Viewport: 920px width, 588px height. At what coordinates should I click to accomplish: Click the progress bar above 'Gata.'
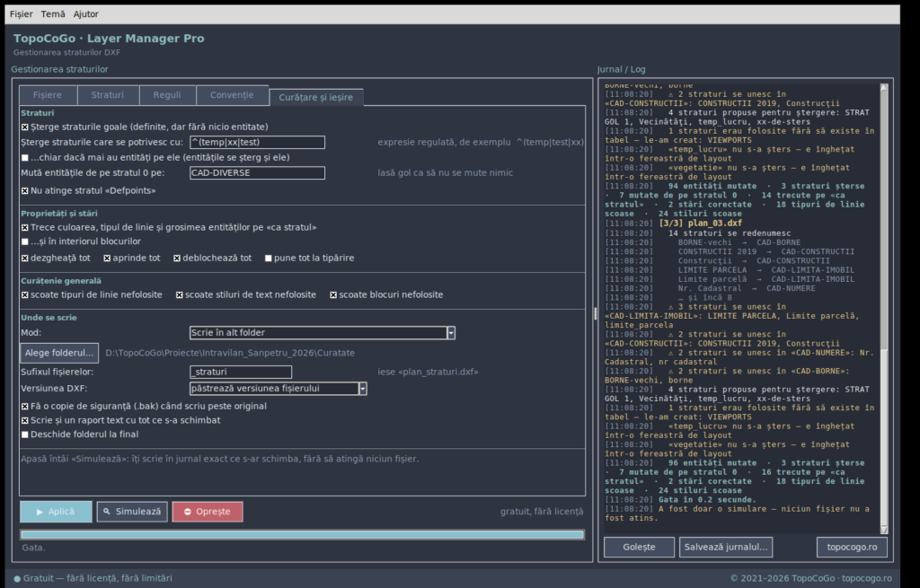pyautogui.click(x=302, y=535)
